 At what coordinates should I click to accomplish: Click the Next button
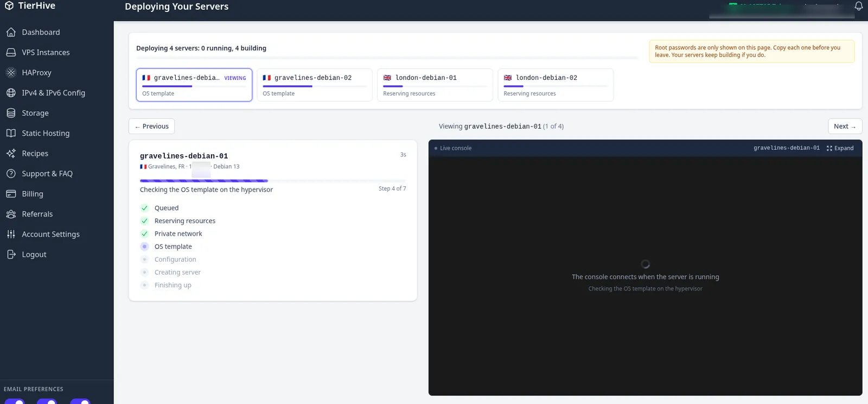click(x=845, y=127)
